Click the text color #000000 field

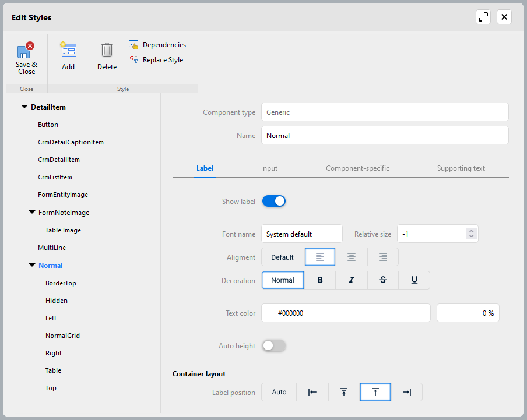(346, 313)
